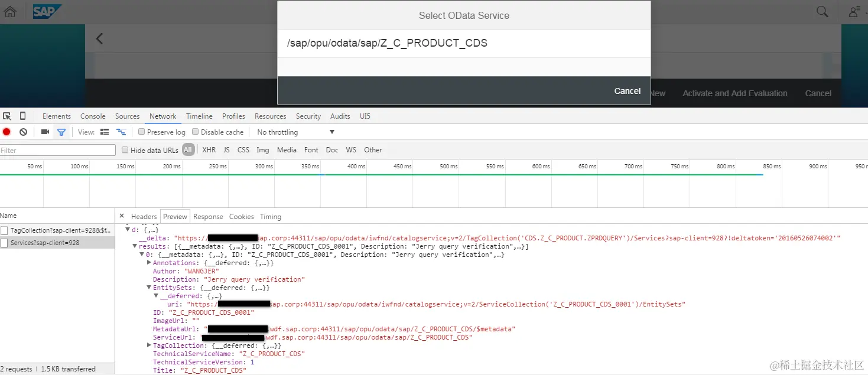Open the Audits tab
This screenshot has width=868, height=375.
tap(340, 116)
